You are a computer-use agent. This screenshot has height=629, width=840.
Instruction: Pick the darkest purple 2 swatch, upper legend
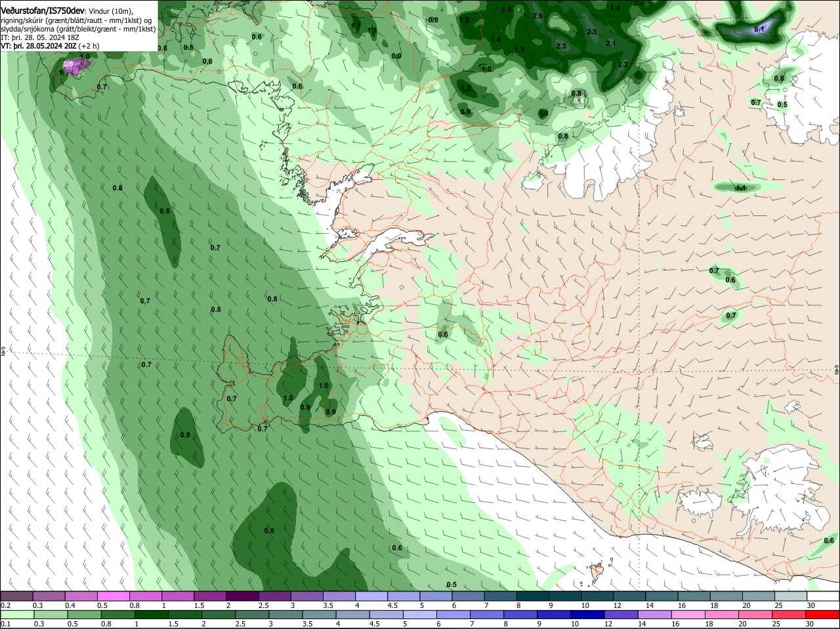click(x=243, y=596)
